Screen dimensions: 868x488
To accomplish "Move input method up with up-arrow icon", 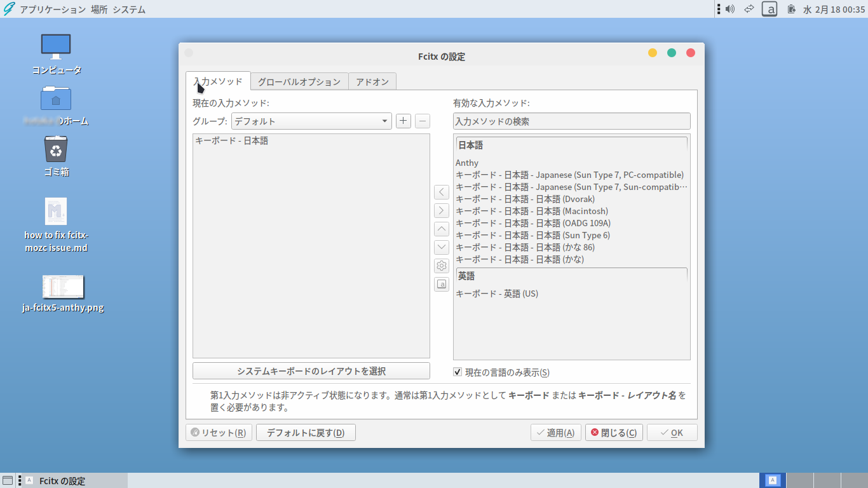I will (441, 229).
